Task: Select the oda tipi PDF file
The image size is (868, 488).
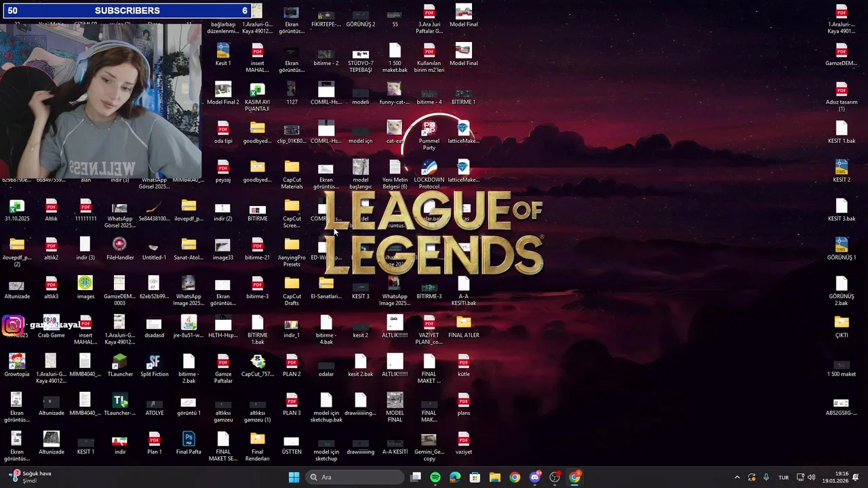Action: point(222,133)
